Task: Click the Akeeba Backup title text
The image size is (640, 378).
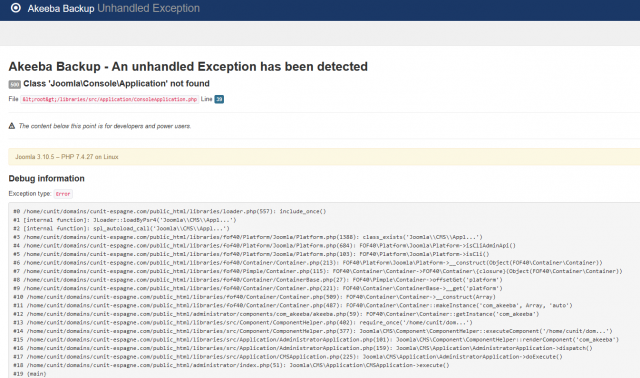Action: (x=61, y=8)
